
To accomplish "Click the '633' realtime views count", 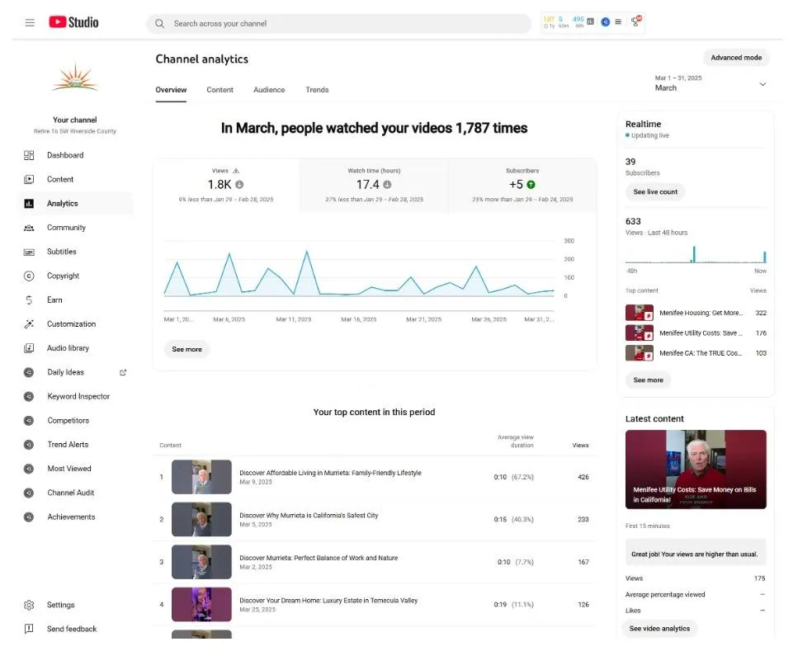I will [633, 222].
